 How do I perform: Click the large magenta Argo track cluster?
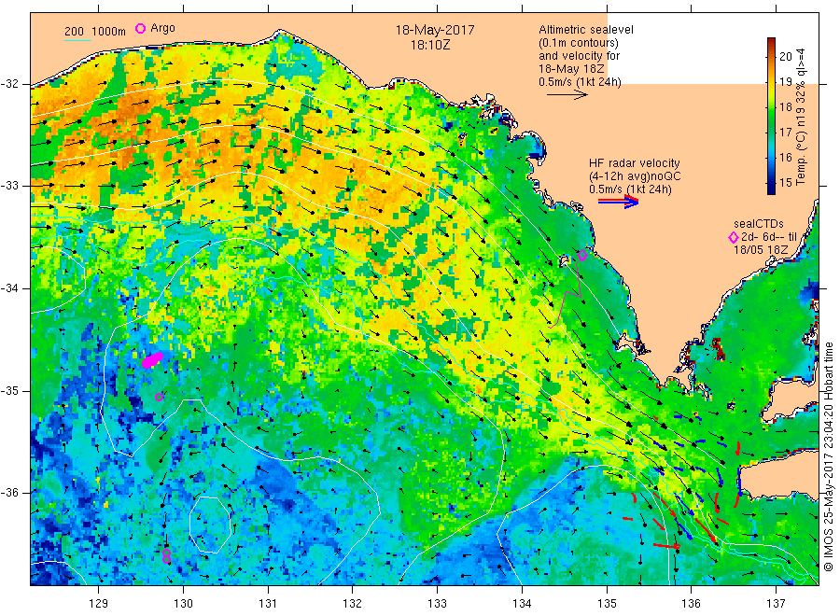coord(153,359)
